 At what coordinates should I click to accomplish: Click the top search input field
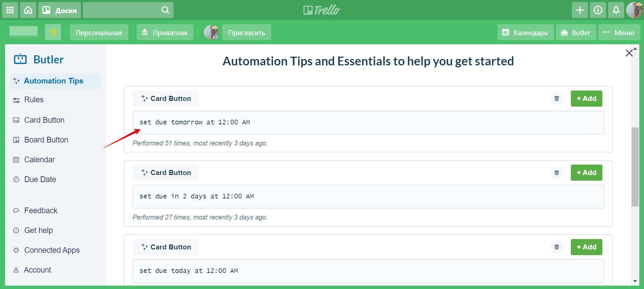click(x=128, y=10)
